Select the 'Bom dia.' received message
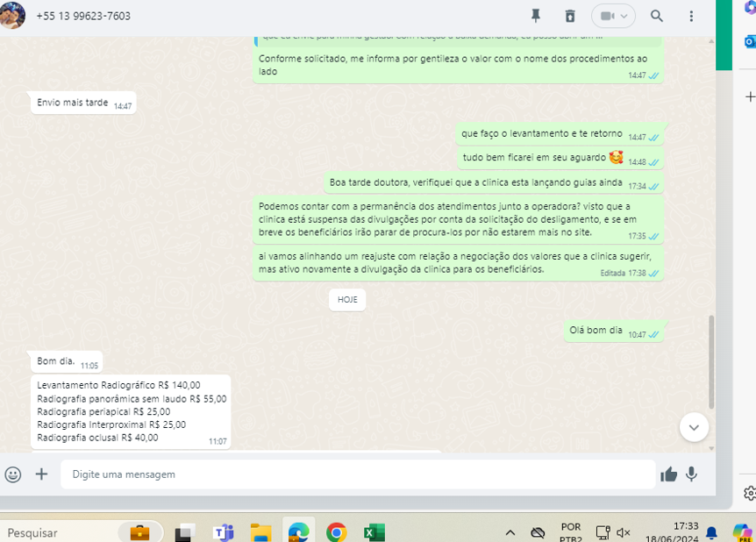756x542 pixels. 67,361
